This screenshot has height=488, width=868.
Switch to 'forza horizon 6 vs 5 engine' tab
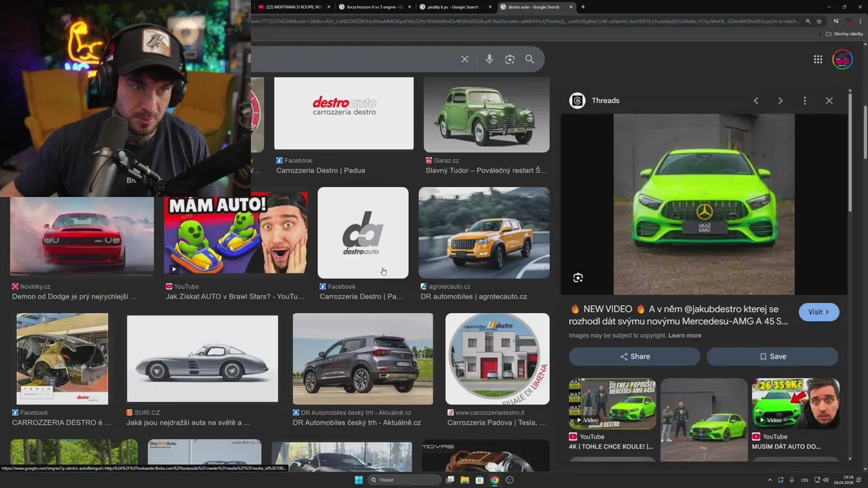375,7
